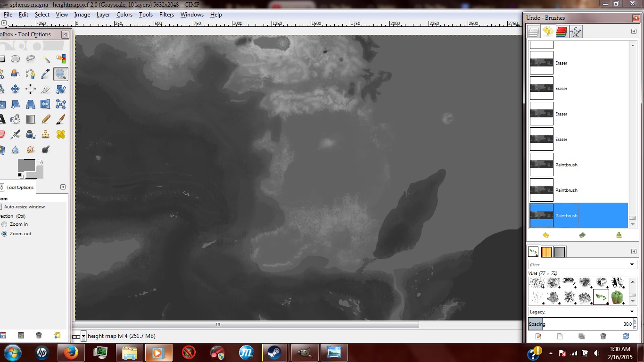Activate the Bucket Fill tool
The height and width of the screenshot is (362, 644).
pyautogui.click(x=15, y=119)
